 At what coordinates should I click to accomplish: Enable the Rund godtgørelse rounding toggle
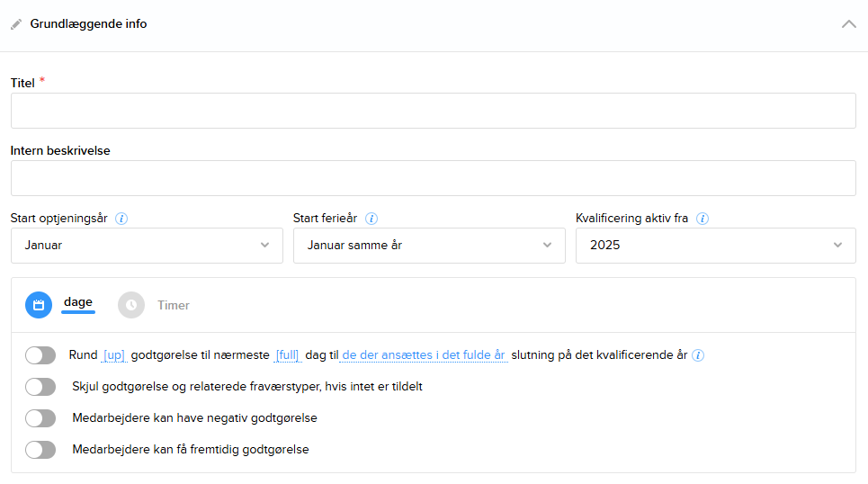[40, 355]
